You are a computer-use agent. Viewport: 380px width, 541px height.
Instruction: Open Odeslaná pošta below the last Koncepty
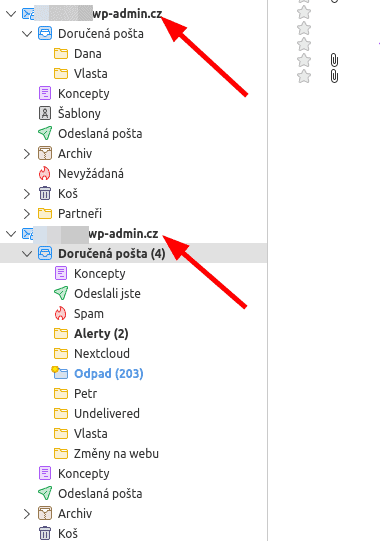(100, 494)
